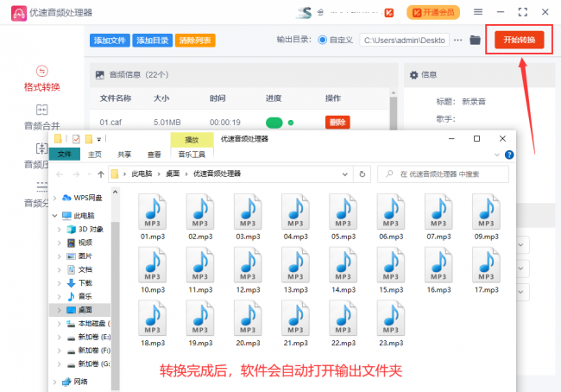Select the 02.mp3 file

200,218
